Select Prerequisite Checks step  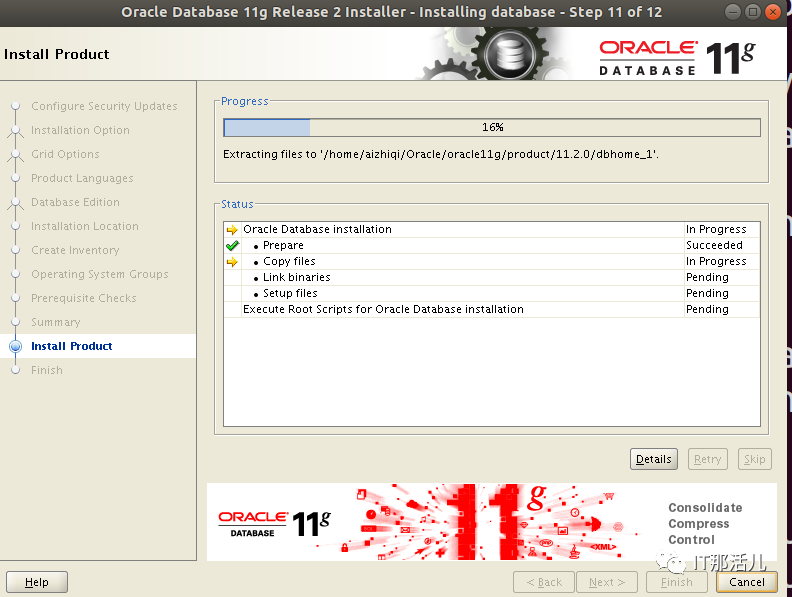[84, 298]
